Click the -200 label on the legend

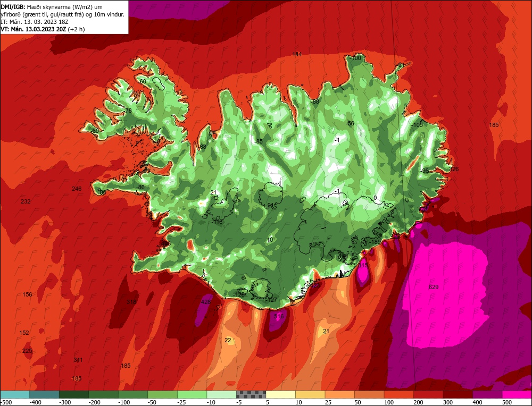click(x=95, y=402)
